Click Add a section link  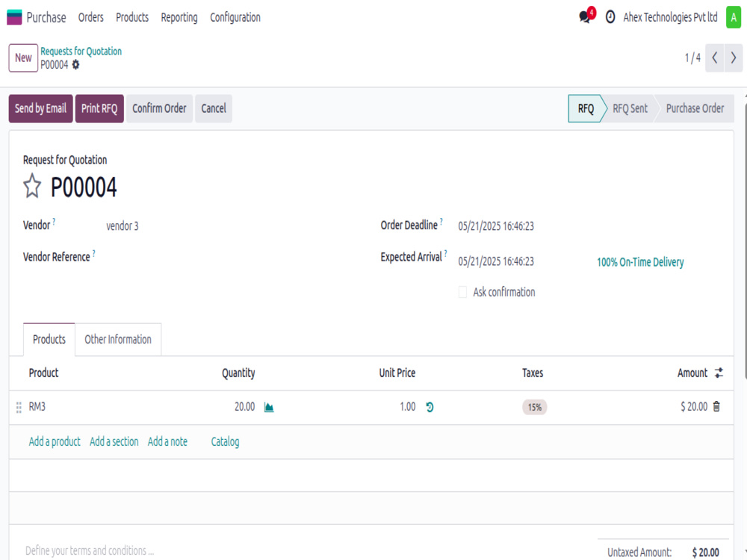[114, 442]
